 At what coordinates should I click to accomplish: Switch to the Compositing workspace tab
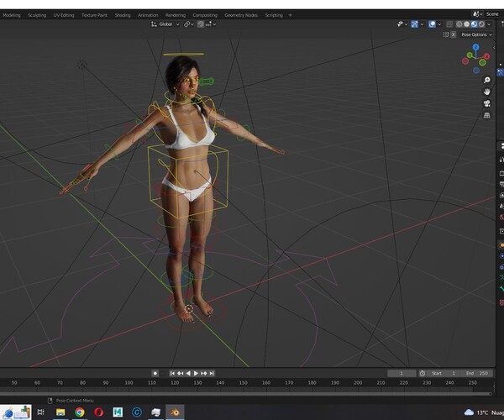pyautogui.click(x=205, y=15)
